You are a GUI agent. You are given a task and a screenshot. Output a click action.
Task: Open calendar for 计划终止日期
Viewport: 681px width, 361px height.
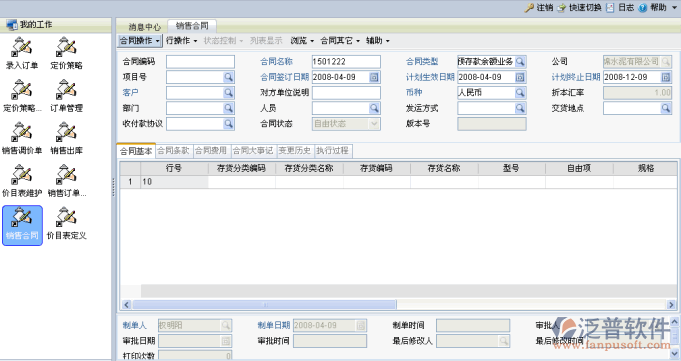(666, 77)
